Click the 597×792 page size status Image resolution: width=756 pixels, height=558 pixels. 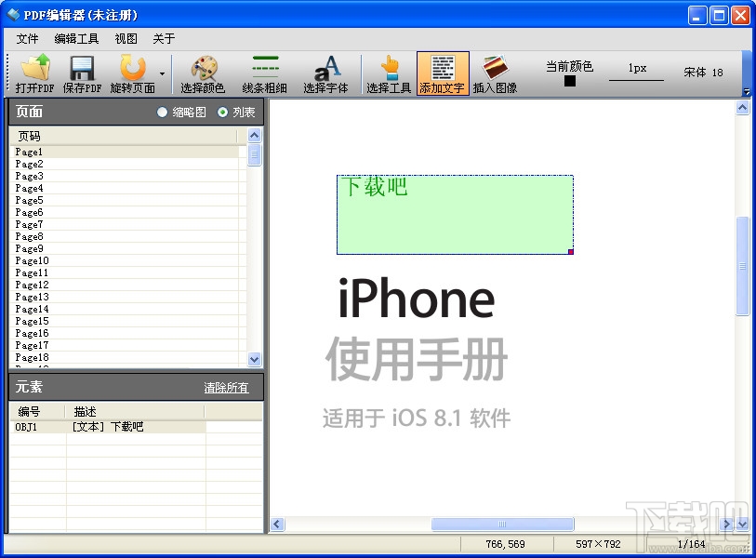[598, 544]
